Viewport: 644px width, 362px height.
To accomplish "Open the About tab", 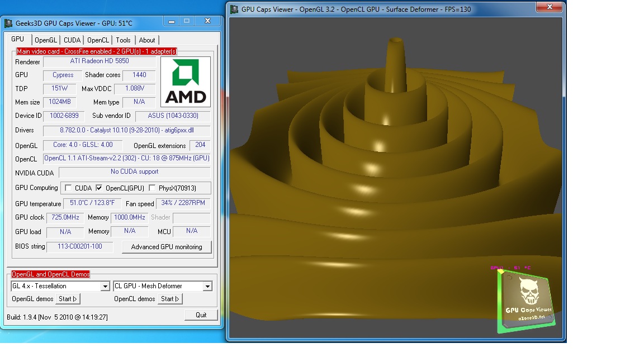I will (x=147, y=40).
